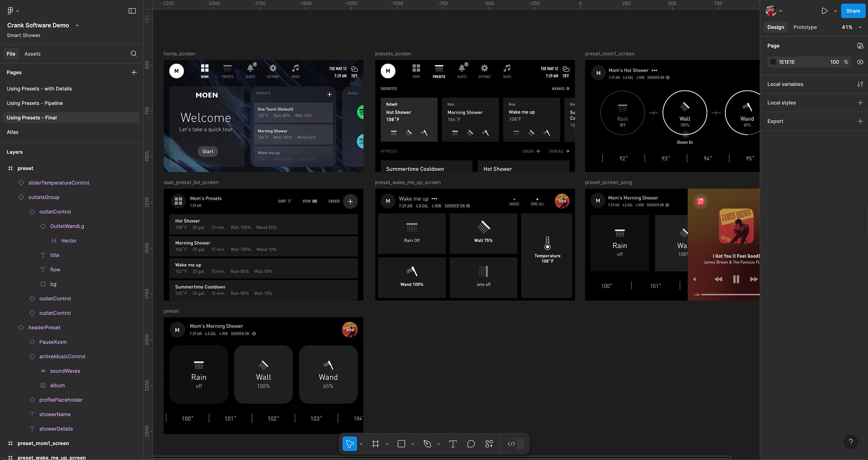
Task: Expand Pen tool options chevron
Action: click(438, 444)
